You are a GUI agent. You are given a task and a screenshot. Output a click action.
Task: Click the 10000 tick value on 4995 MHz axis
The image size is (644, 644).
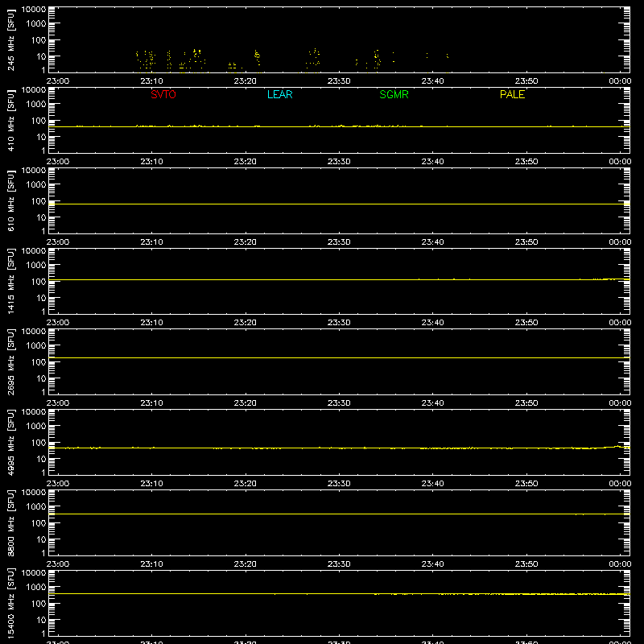[34, 412]
